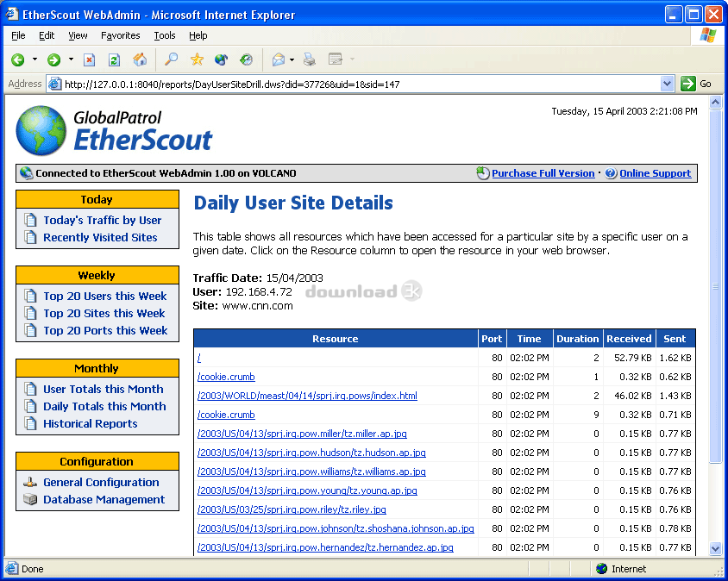The image size is (728, 581).
Task: Open the General Configuration link
Action: (x=101, y=482)
